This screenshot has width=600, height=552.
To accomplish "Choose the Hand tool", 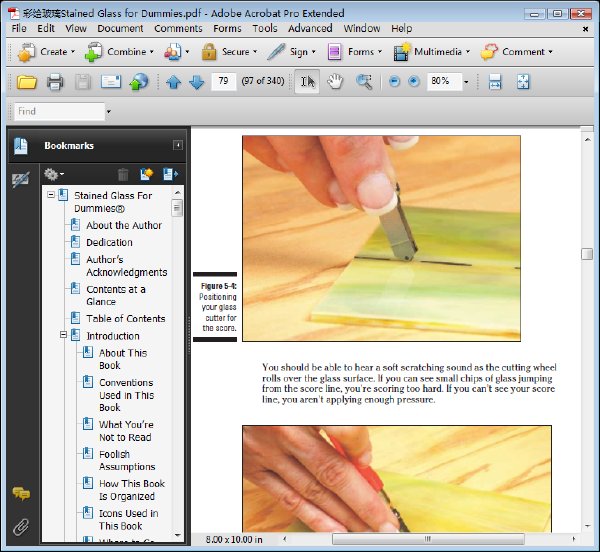I will click(x=335, y=81).
